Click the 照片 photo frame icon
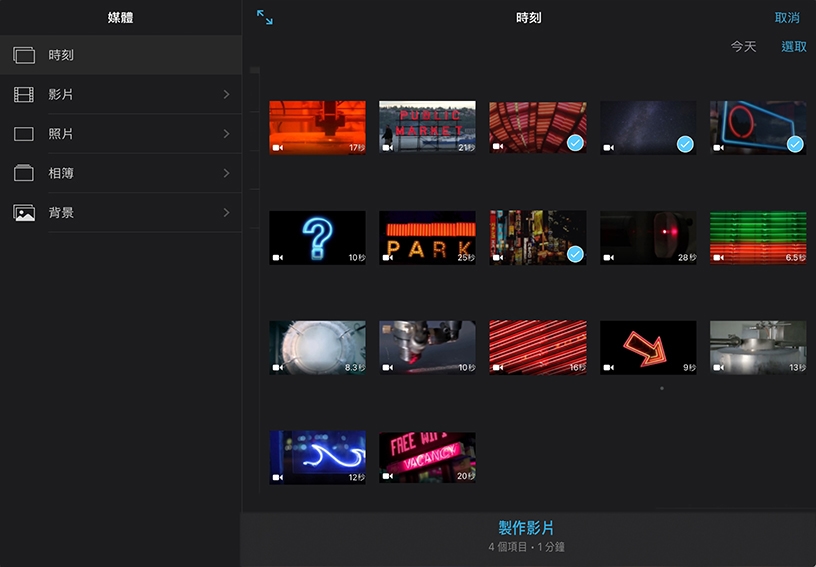This screenshot has height=567, width=816. coord(24,134)
